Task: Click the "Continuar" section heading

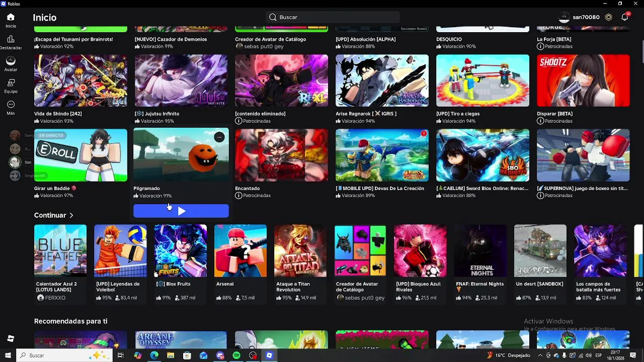Action: [x=50, y=215]
